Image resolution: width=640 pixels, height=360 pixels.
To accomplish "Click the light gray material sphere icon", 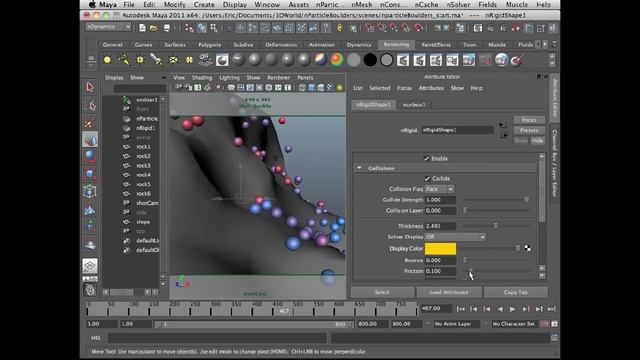I will pos(354,60).
